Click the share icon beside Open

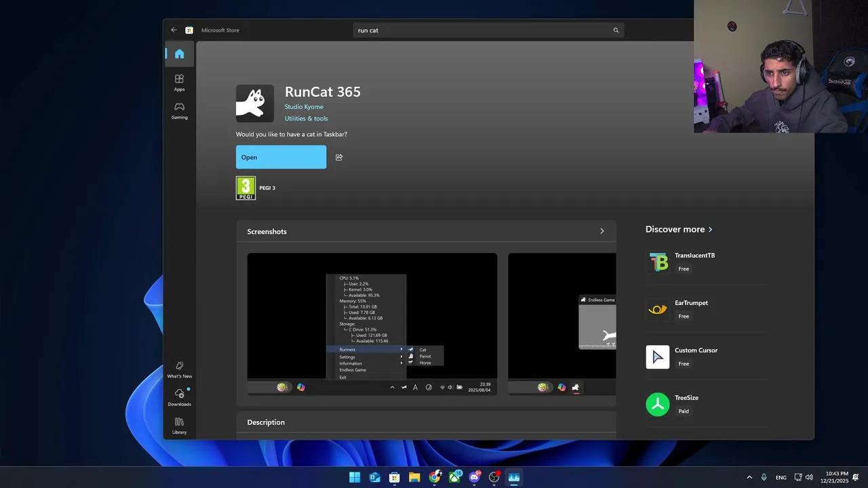click(339, 157)
